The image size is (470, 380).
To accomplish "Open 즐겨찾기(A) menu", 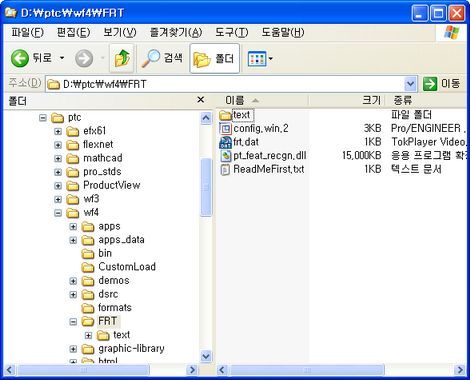I will pos(176,32).
